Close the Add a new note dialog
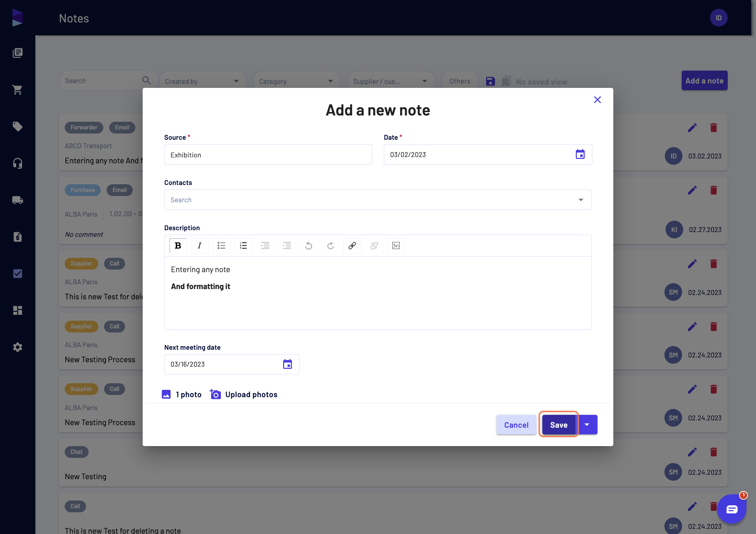The width and height of the screenshot is (756, 534). (598, 100)
